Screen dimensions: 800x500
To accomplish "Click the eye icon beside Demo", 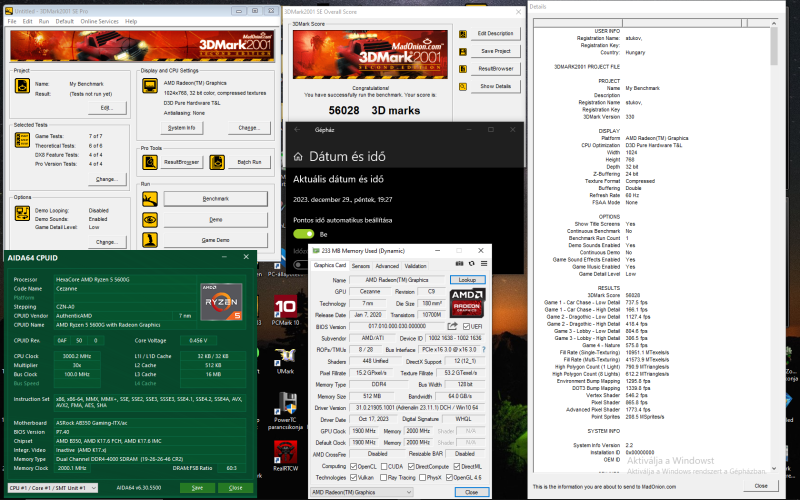I will 150,220.
